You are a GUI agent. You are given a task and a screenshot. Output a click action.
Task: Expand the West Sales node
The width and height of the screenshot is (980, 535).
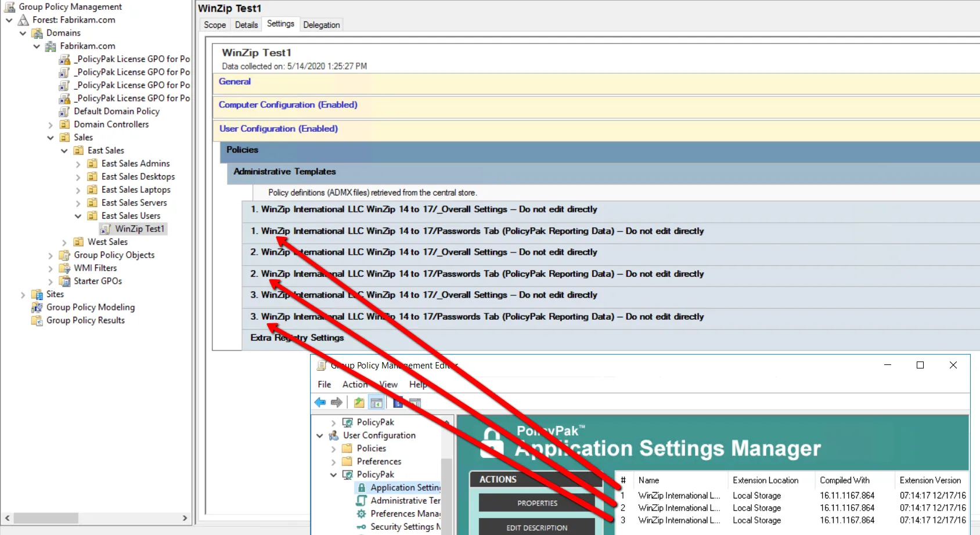click(x=64, y=243)
